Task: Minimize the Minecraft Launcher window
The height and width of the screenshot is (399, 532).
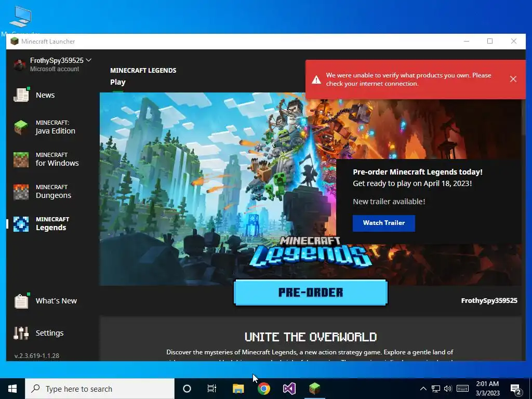Action: (467, 42)
